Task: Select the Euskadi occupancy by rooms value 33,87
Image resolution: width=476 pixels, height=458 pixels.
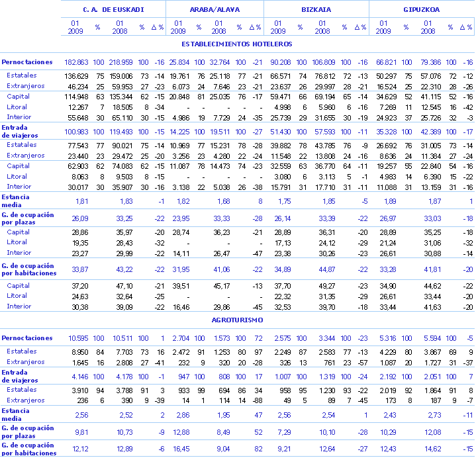Action: tap(79, 269)
